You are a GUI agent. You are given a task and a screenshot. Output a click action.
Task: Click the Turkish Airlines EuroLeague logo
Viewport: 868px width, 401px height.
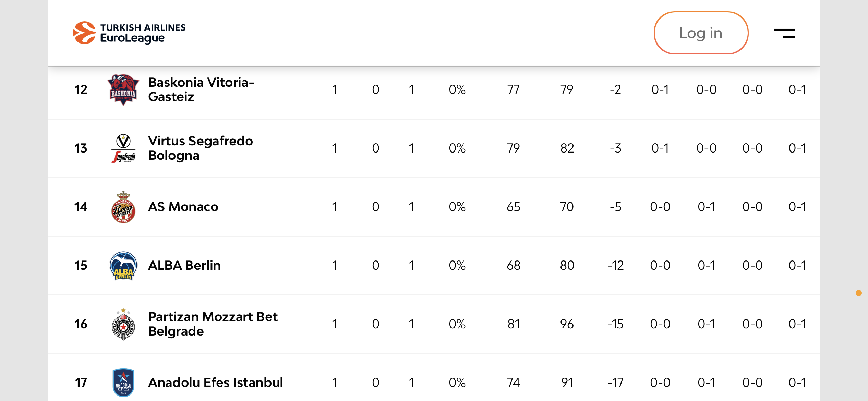[129, 33]
